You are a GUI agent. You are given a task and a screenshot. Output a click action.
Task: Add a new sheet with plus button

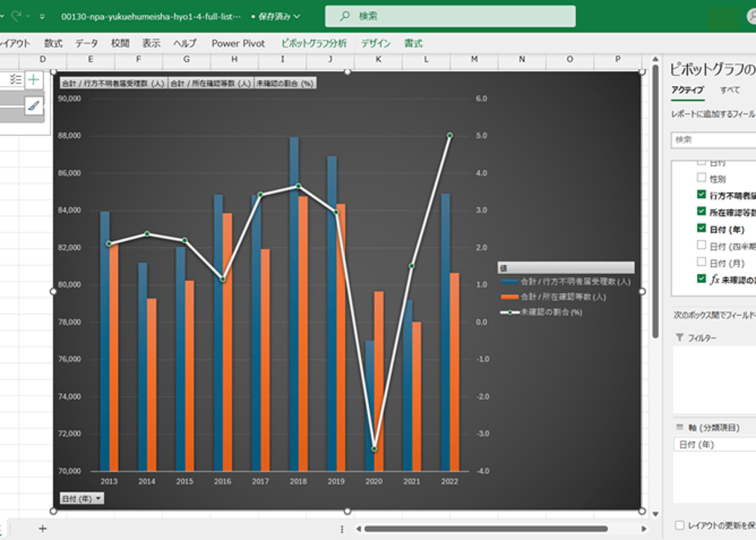(x=43, y=529)
